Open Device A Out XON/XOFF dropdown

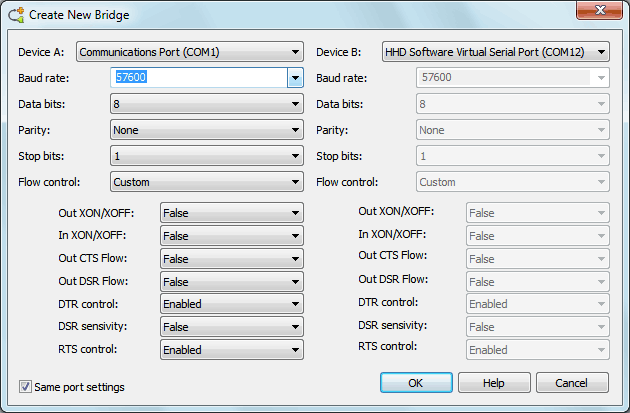pos(232,213)
